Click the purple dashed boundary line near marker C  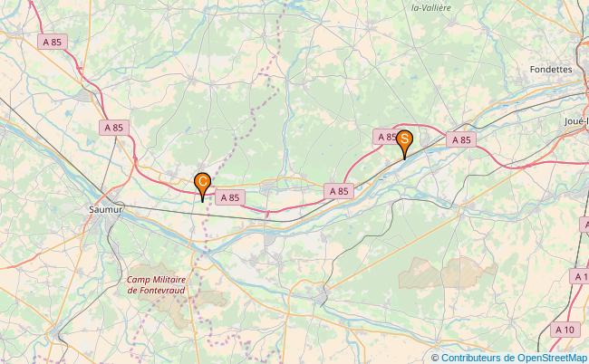207,225
